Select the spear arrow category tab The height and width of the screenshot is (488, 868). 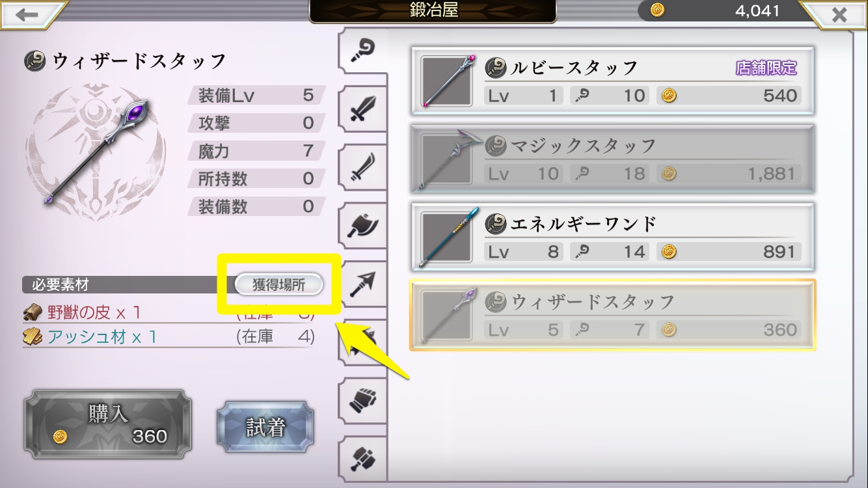(x=362, y=284)
